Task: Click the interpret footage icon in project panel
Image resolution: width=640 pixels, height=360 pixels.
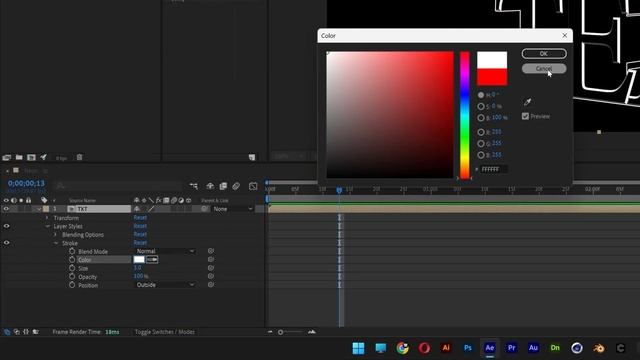Action: 7,158
